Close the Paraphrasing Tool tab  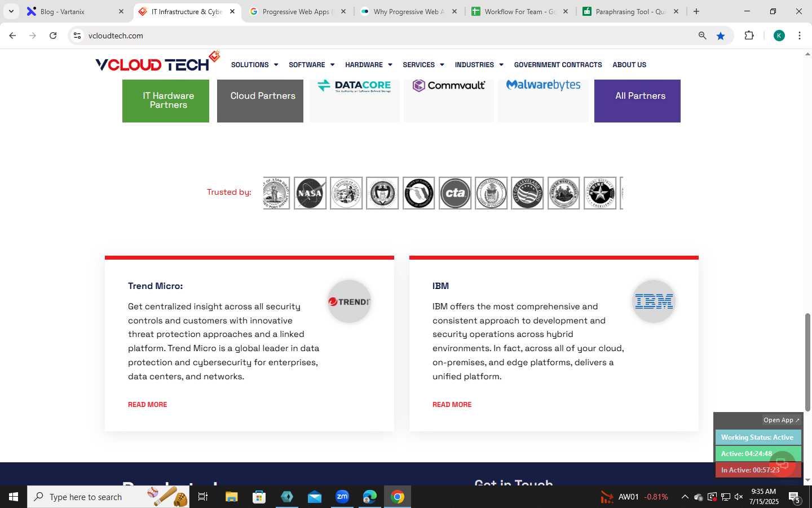[676, 11]
